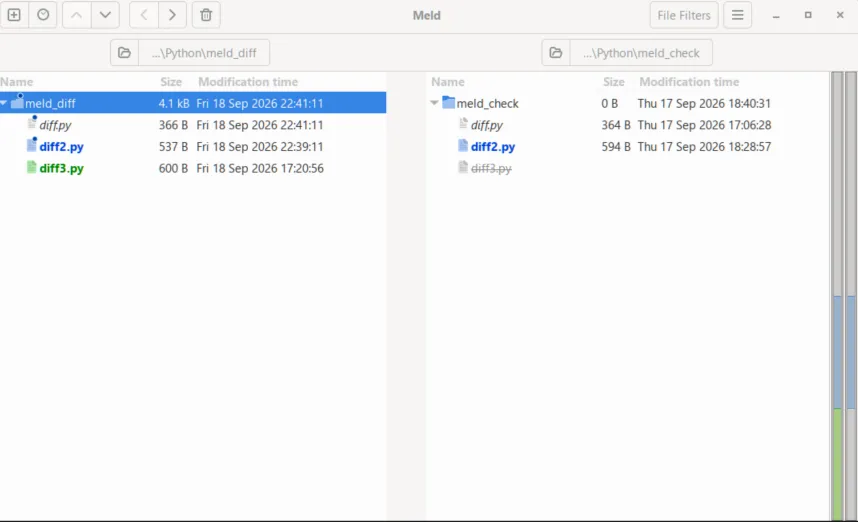Sort right pane by Name column header
The height and width of the screenshot is (522, 858).
tap(448, 82)
